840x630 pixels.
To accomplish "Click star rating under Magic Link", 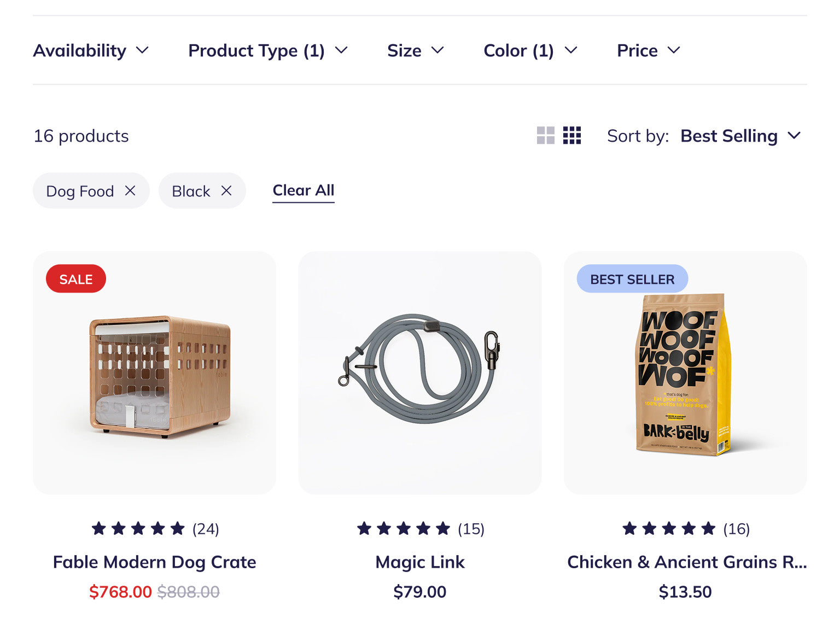I will pyautogui.click(x=404, y=529).
